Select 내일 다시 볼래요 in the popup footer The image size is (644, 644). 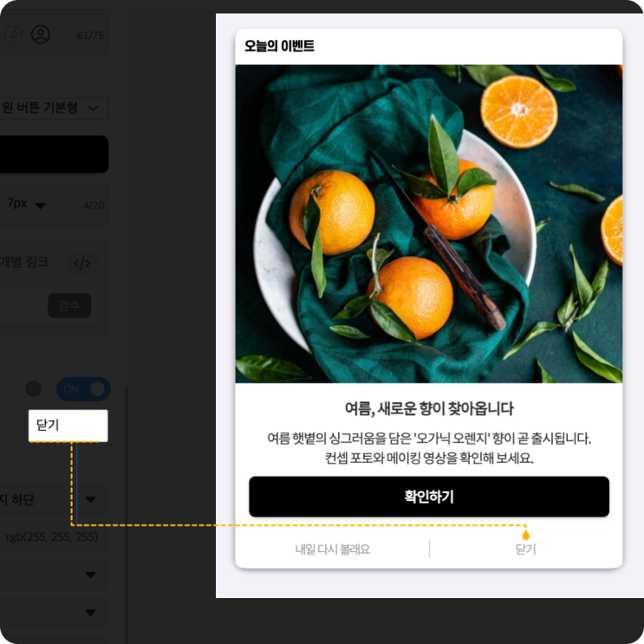[x=332, y=550]
